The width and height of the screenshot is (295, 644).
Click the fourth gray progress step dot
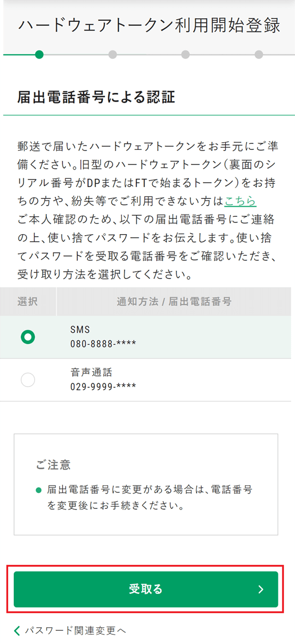(258, 54)
